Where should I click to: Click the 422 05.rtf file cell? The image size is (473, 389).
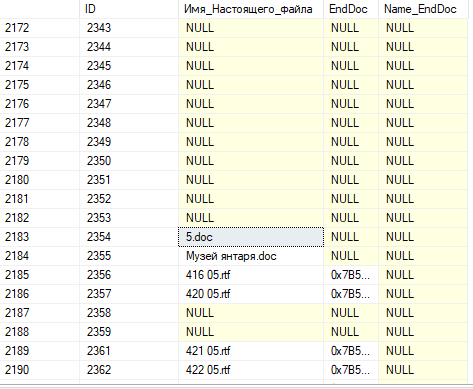tap(251, 370)
